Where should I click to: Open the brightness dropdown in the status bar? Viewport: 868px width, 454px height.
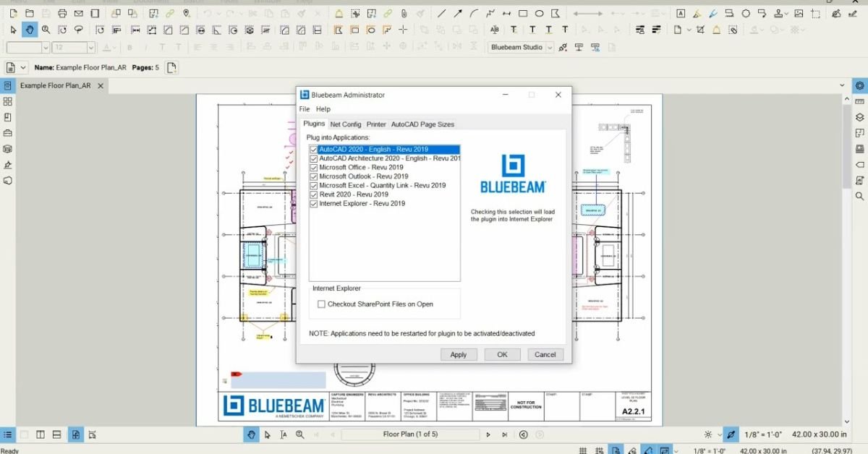pyautogui.click(x=720, y=434)
